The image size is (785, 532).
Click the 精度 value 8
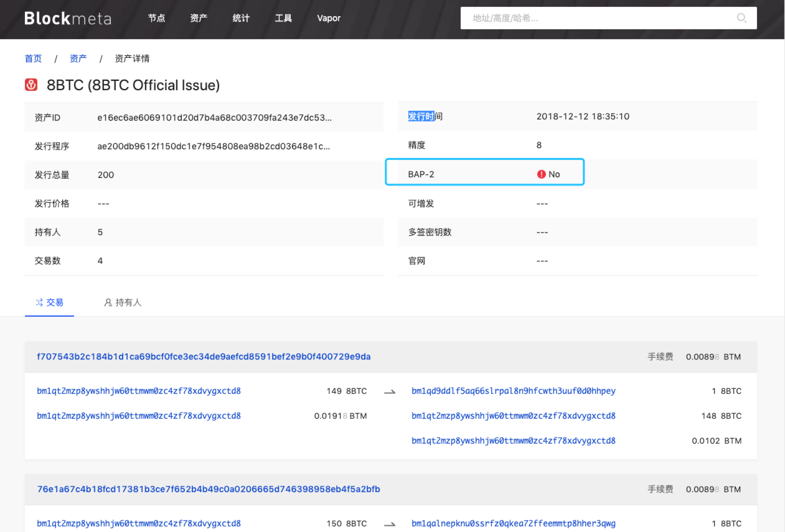(539, 145)
